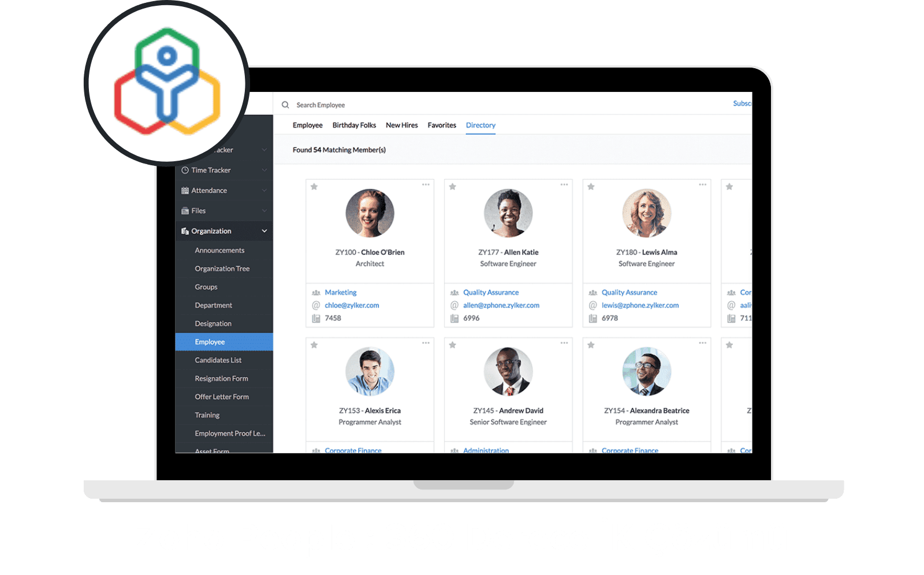Viewport: 924px width, 575px height.
Task: Click extension number 7458
Action: 333,318
